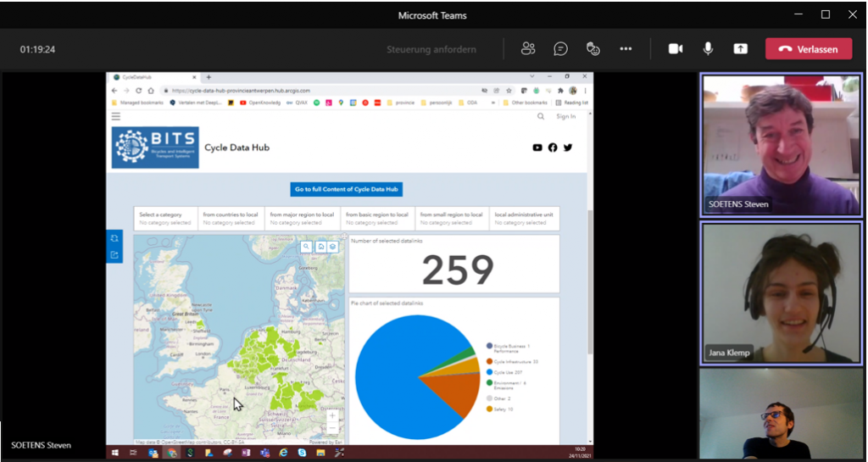The width and height of the screenshot is (868, 462).
Task: Open the from countries to local selector
Action: coord(231,219)
